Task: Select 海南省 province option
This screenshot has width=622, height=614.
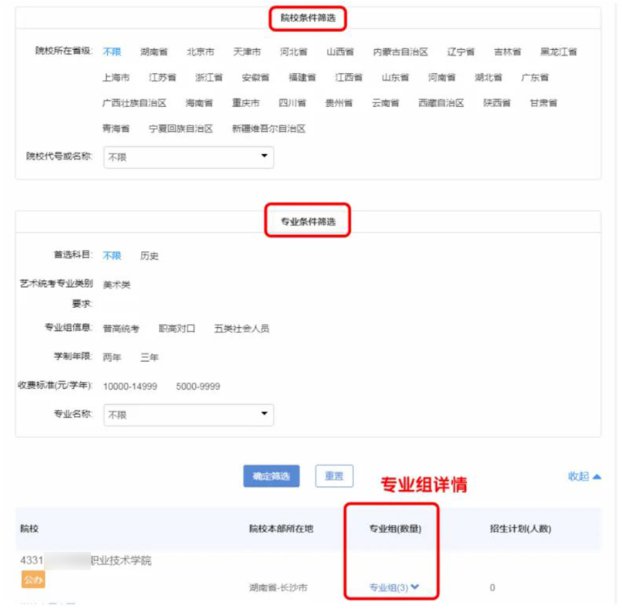Action: point(199,103)
